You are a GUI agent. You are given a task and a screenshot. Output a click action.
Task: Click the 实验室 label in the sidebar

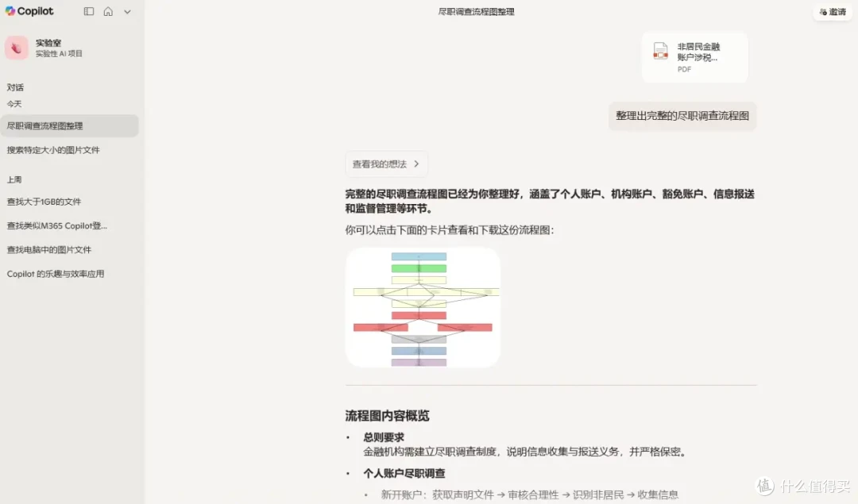pos(48,43)
